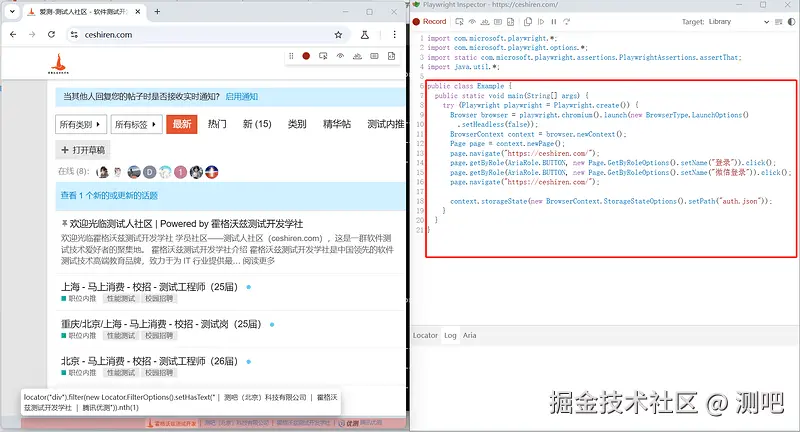Click the Resume play icon in Inspector
This screenshot has width=800, height=432.
pyautogui.click(x=541, y=21)
